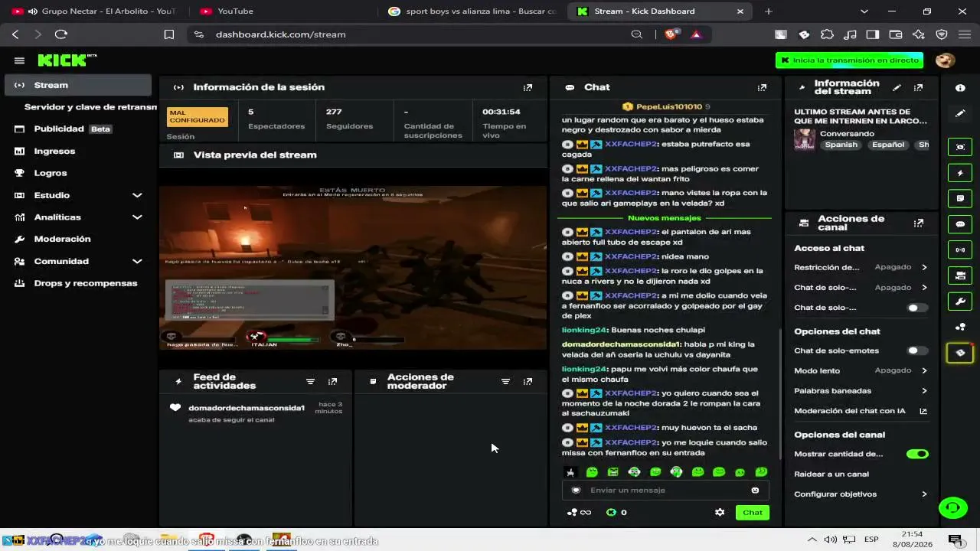Click the Kick logo
The image size is (980, 551).
[67, 60]
